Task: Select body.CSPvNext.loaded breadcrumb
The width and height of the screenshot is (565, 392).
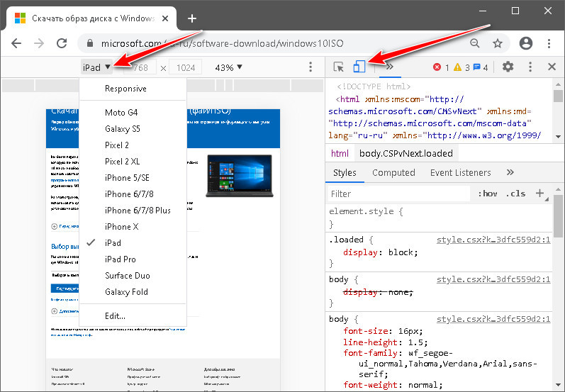Action: [x=405, y=154]
